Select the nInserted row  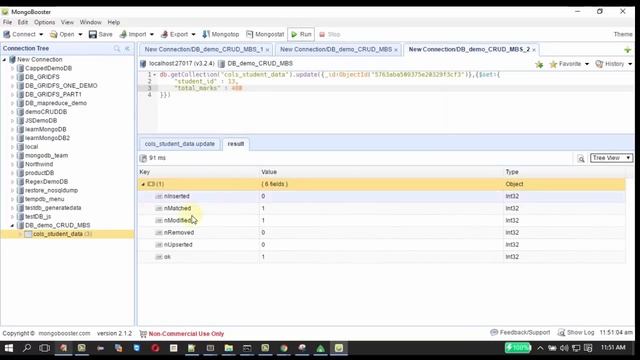(x=382, y=196)
